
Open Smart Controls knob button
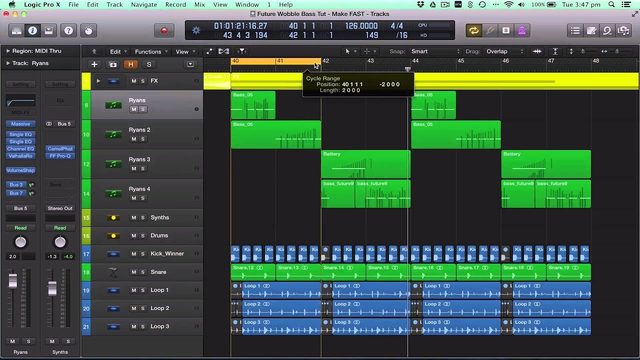tap(89, 31)
